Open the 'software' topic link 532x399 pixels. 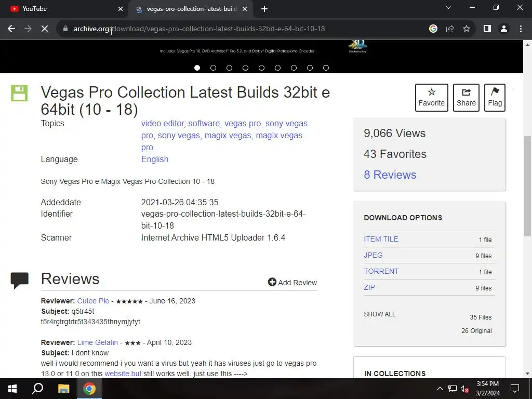coord(205,124)
